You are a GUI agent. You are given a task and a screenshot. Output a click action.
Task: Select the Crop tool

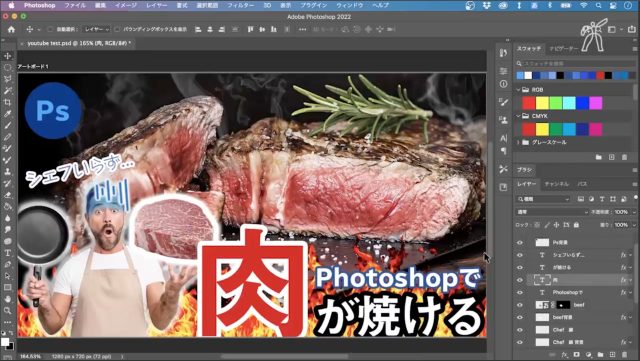(x=7, y=102)
